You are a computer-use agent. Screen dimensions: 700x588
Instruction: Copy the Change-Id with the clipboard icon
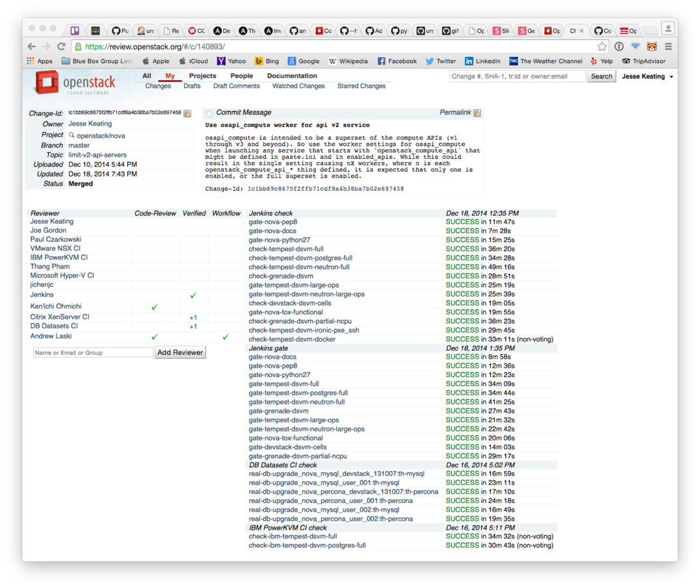tap(187, 114)
